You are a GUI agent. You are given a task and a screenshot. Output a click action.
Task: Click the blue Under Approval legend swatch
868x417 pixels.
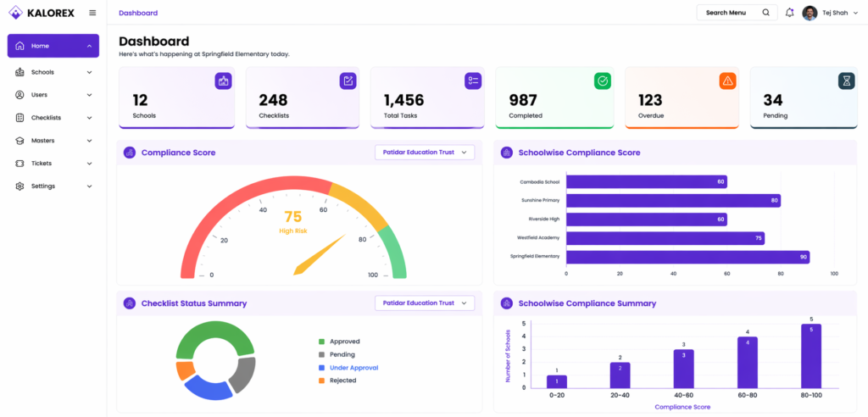(x=321, y=368)
